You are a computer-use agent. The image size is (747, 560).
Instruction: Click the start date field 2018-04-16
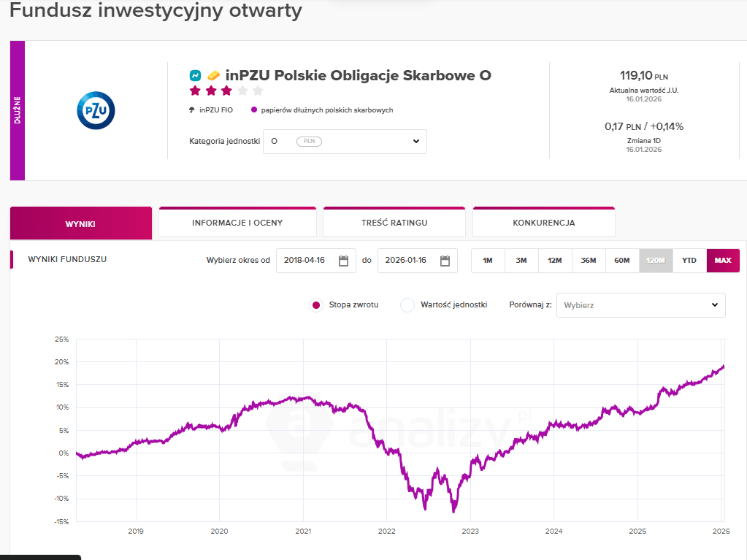coord(316,261)
